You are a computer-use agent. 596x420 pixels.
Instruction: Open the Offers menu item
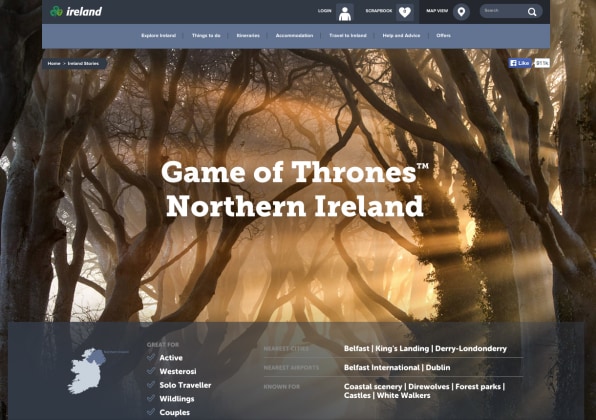(443, 35)
